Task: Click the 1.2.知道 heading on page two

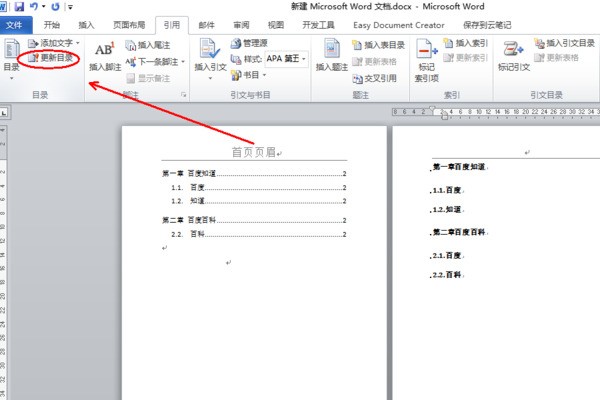Action: [447, 210]
